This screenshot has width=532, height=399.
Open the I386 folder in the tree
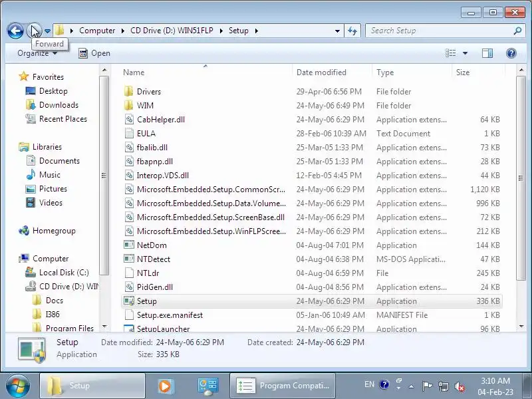coord(53,314)
